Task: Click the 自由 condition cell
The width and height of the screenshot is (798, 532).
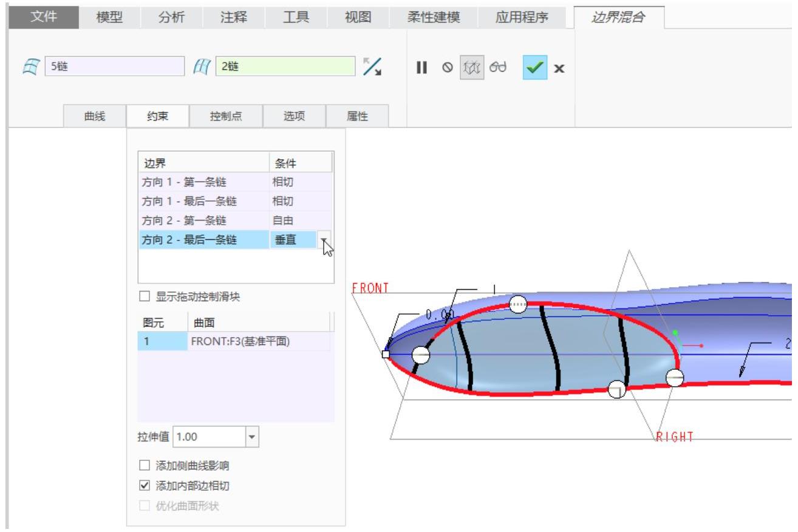Action: (x=300, y=221)
